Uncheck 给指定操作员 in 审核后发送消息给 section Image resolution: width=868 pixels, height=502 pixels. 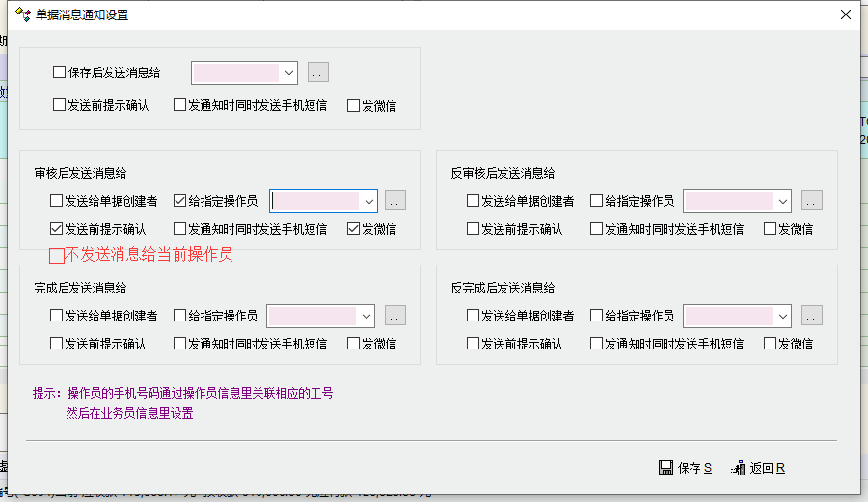tap(180, 201)
